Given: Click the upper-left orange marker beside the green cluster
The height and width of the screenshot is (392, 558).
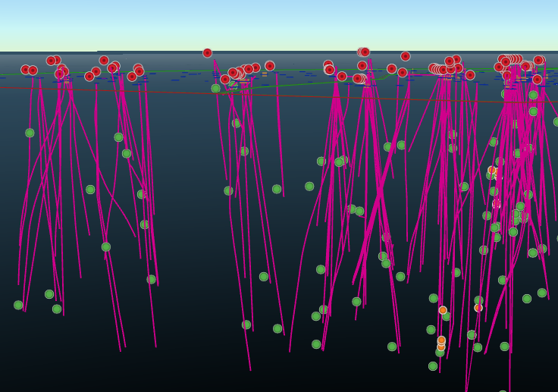Looking at the screenshot, I should click(443, 310).
